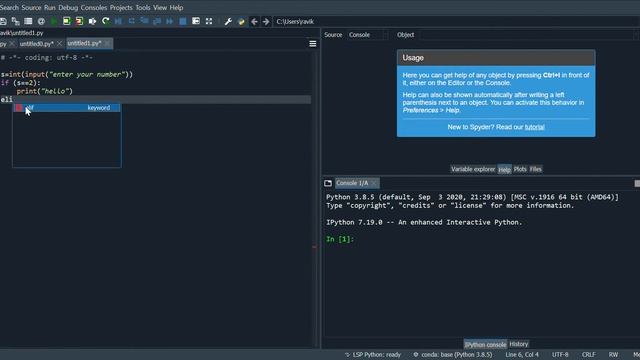Screen dimensions: 640x360
Task: Go back with the left arrow icon
Action: (254, 21)
